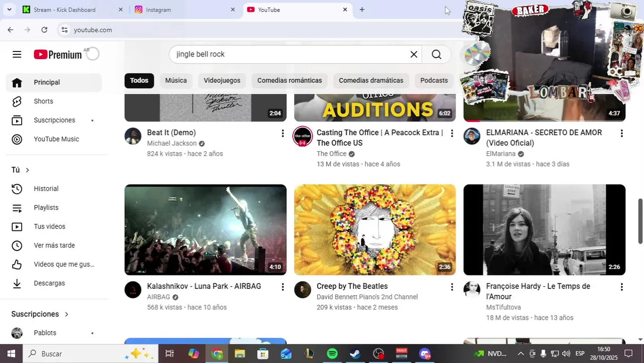
Task: Open ELMARIANA - SECRETO DE AMOR title
Action: tap(544, 138)
